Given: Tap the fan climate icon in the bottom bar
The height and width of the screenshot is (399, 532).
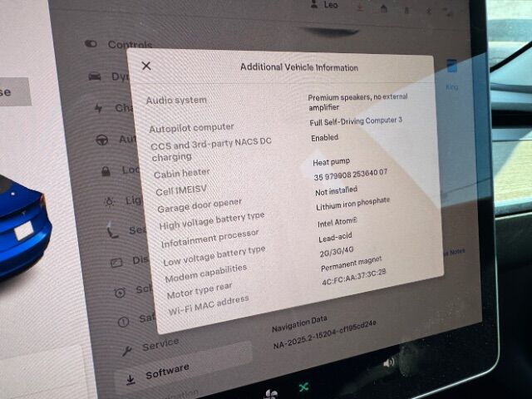Looking at the screenshot, I should (271, 395).
